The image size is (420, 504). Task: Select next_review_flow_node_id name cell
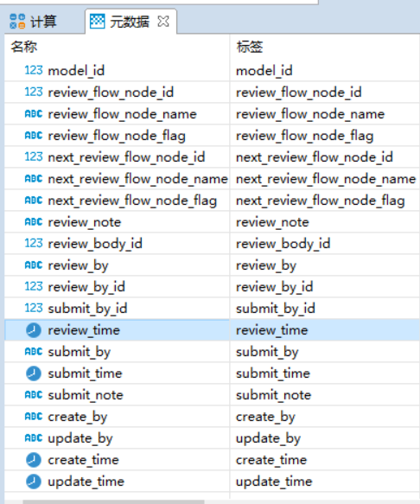click(126, 157)
